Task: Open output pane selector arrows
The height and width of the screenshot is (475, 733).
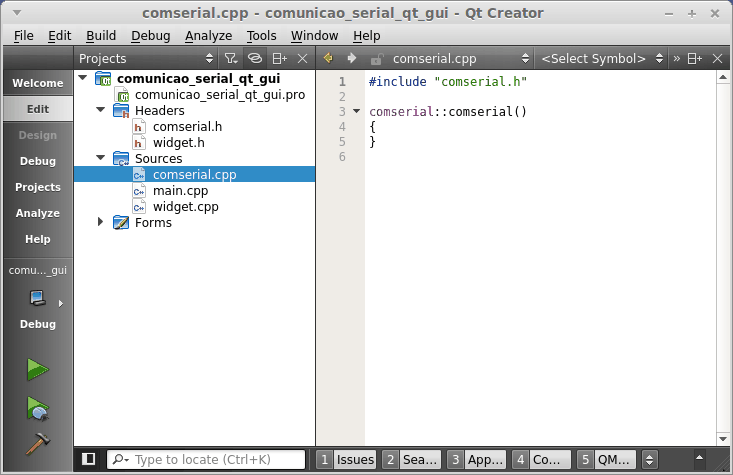Action: (x=649, y=460)
